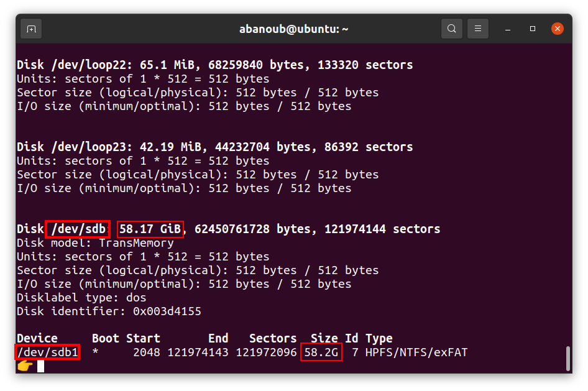Click the abanoub@ubuntu window title
Viewport: 588px width, 391px height.
(293, 29)
